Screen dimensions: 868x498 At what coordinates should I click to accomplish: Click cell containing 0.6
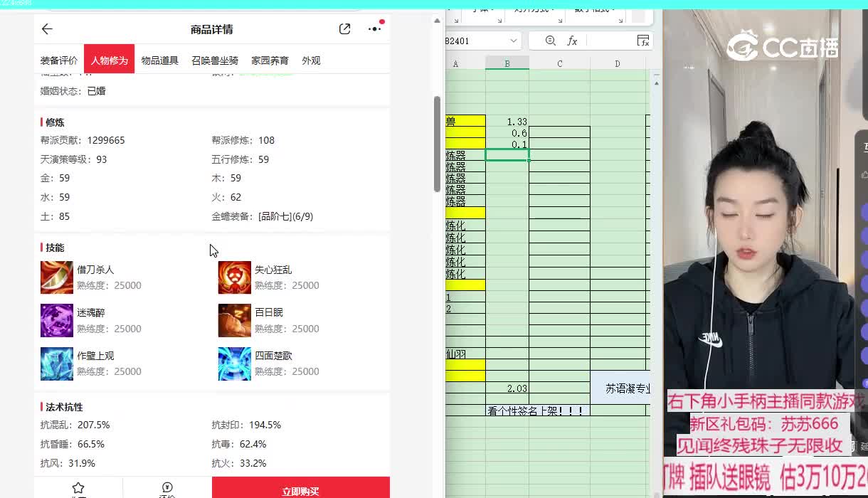507,132
